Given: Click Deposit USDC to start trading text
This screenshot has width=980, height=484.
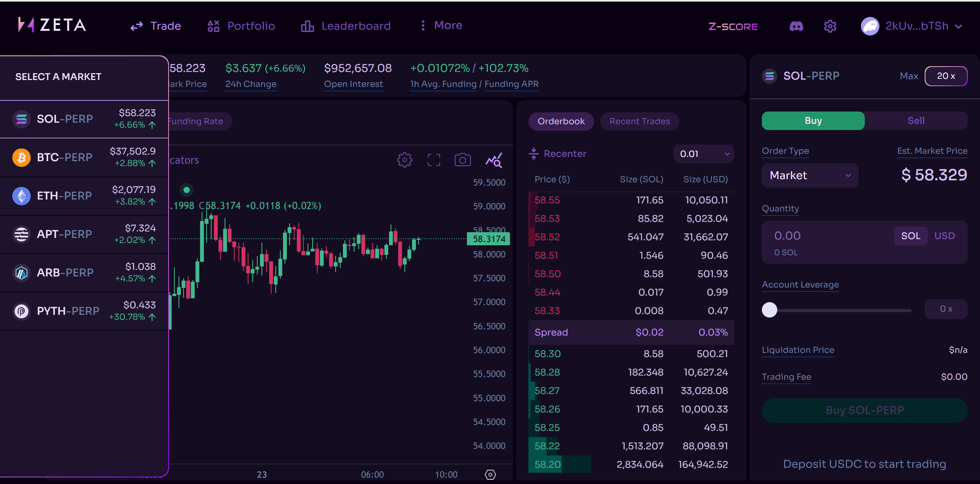Looking at the screenshot, I should click(x=865, y=464).
